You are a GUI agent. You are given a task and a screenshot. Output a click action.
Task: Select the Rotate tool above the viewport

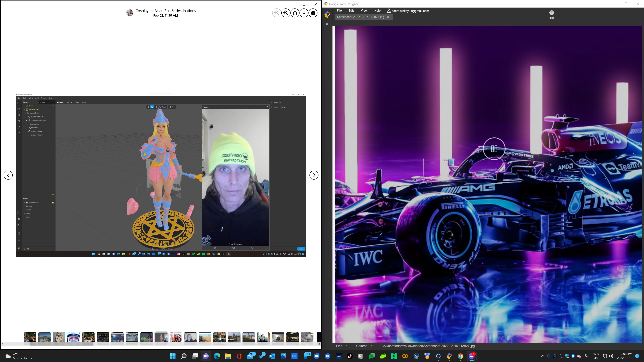tap(152, 107)
